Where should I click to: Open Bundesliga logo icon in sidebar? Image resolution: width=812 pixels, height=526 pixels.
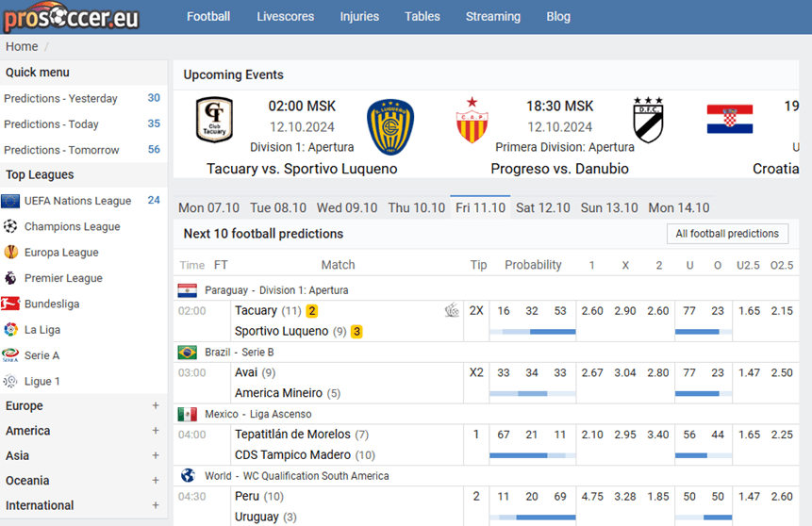tap(10, 304)
